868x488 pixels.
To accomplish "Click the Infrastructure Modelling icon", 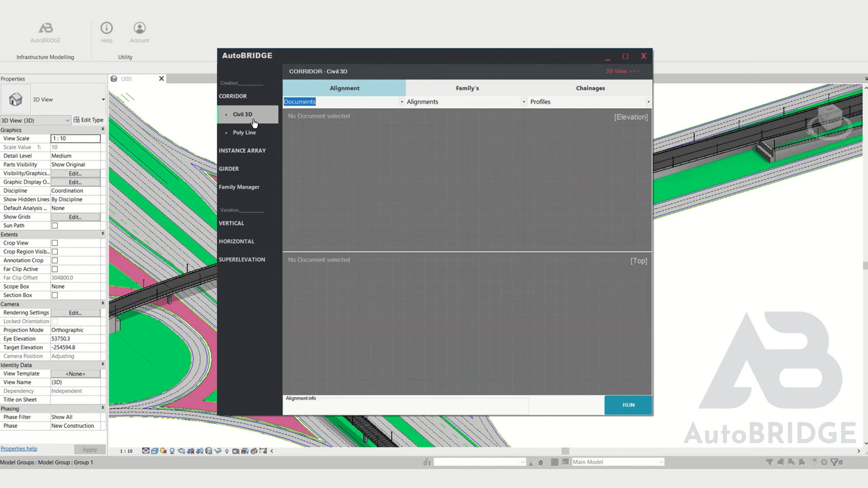I will (45, 56).
